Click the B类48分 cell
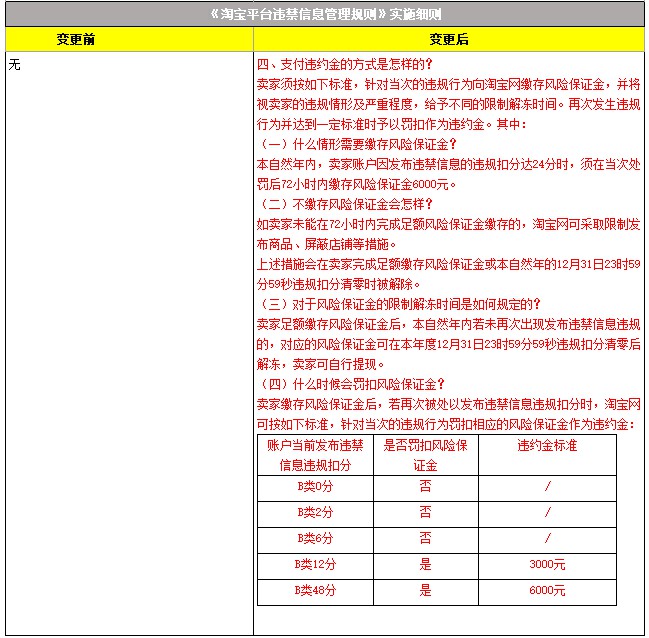649x638 pixels. [315, 590]
